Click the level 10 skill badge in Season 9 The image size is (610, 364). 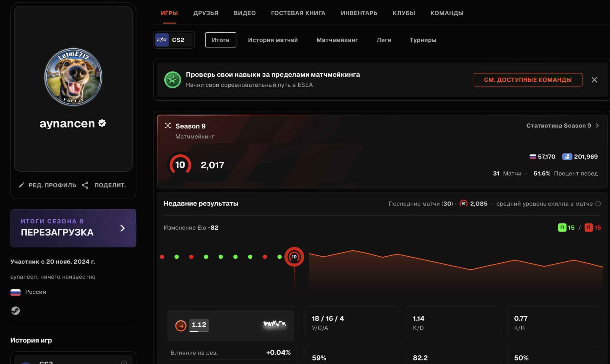180,165
